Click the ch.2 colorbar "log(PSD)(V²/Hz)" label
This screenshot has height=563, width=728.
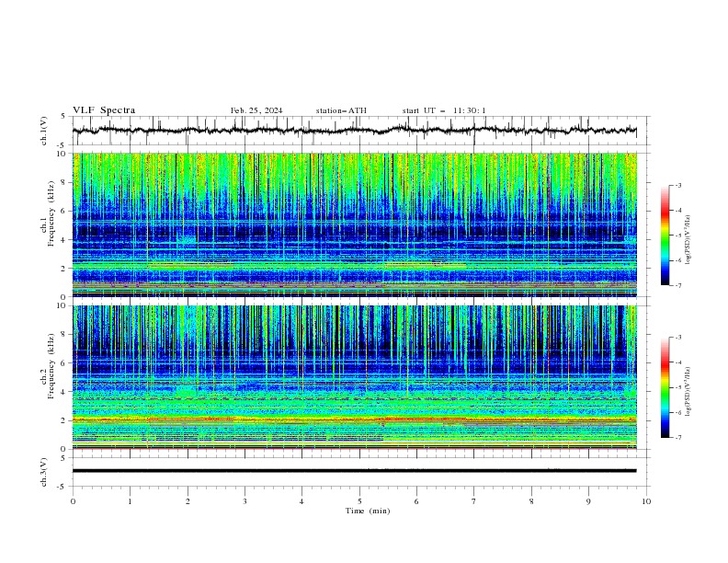pos(688,392)
